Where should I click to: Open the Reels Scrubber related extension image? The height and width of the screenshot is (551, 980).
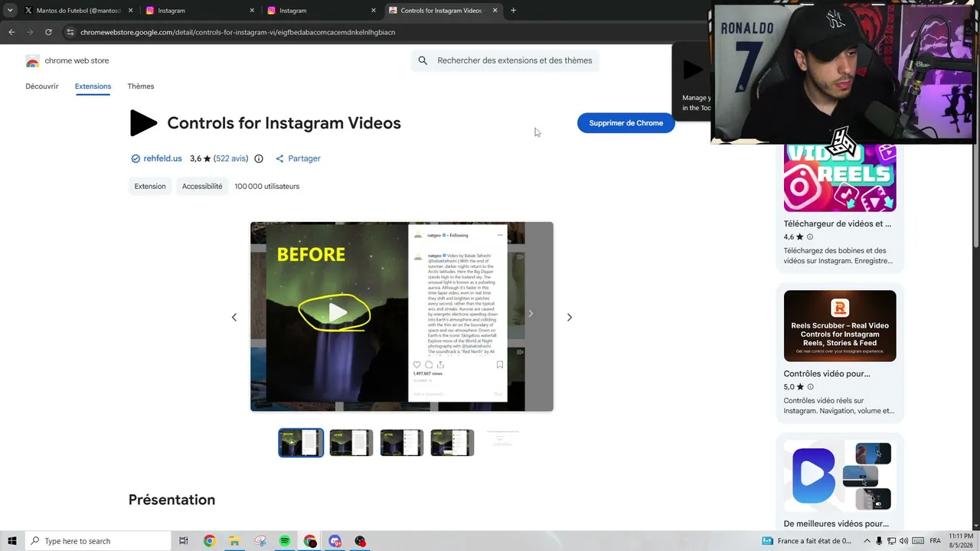(840, 326)
